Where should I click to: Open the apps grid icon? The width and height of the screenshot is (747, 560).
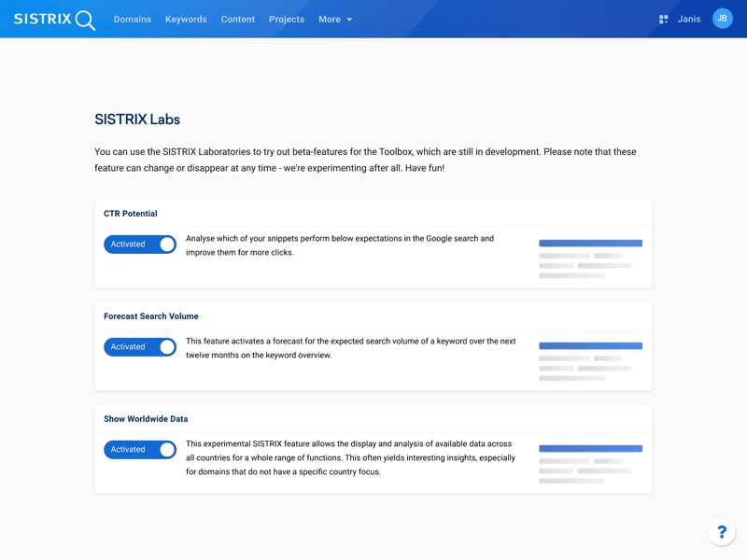pyautogui.click(x=663, y=19)
